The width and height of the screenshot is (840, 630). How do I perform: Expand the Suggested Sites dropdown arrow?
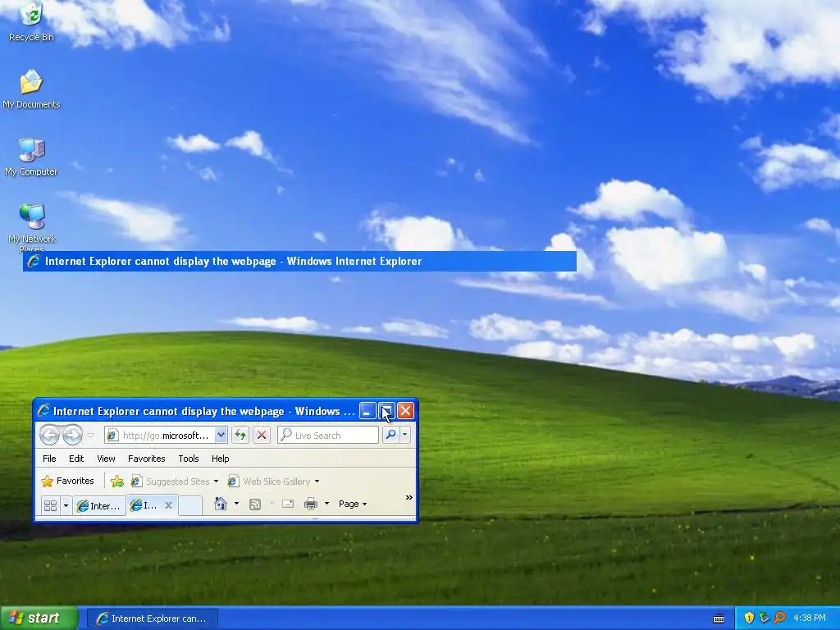(216, 481)
